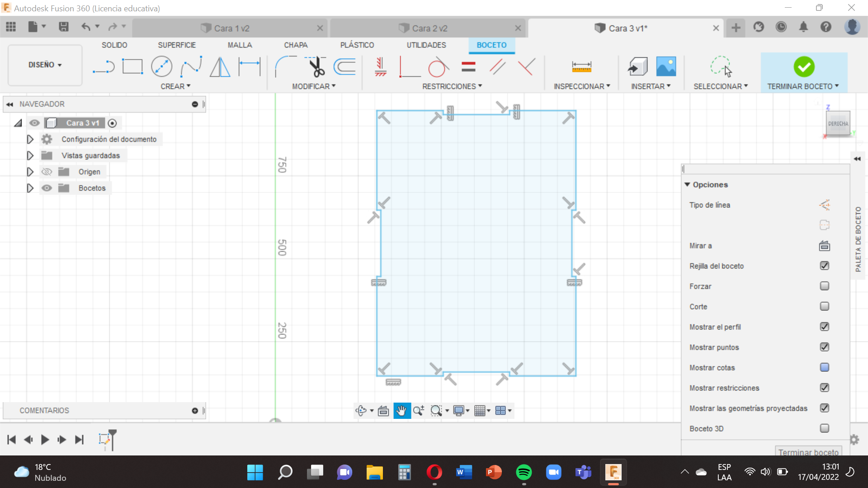This screenshot has width=868, height=488.
Task: Switch to the MALLA tab
Action: click(240, 45)
